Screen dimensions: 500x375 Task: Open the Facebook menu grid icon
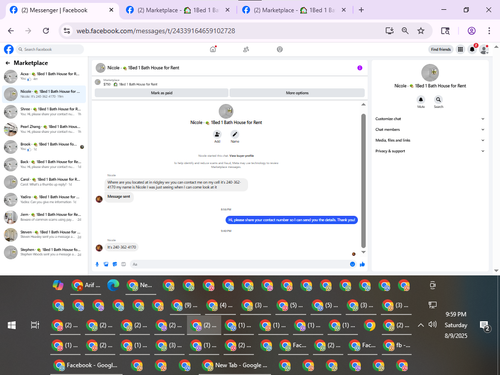coord(460,49)
